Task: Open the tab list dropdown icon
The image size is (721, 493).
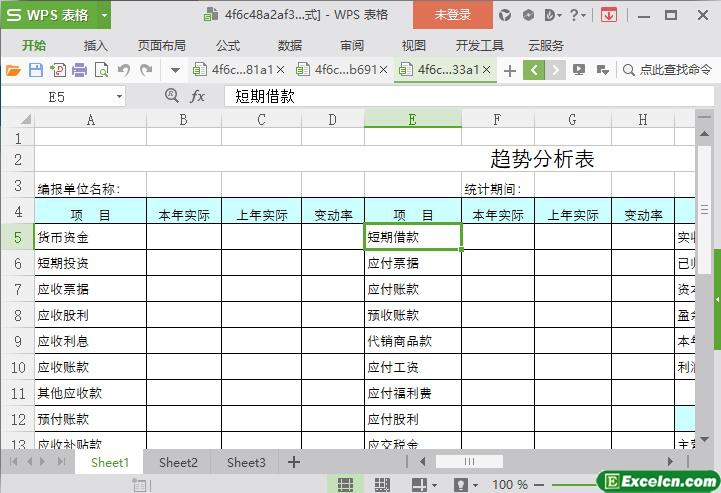Action: pyautogui.click(x=602, y=70)
